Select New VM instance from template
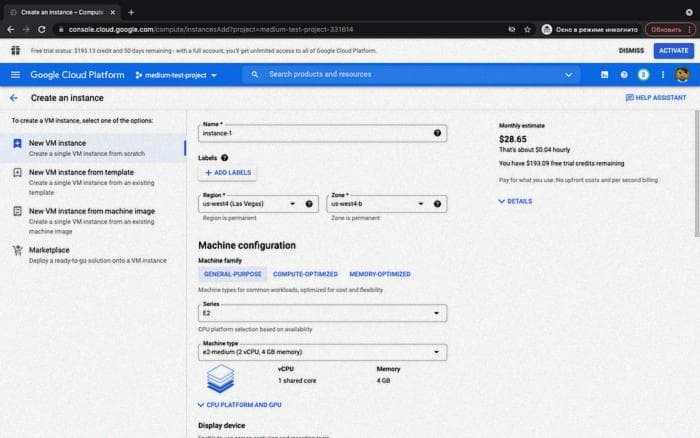The height and width of the screenshot is (438, 700). click(x=93, y=182)
